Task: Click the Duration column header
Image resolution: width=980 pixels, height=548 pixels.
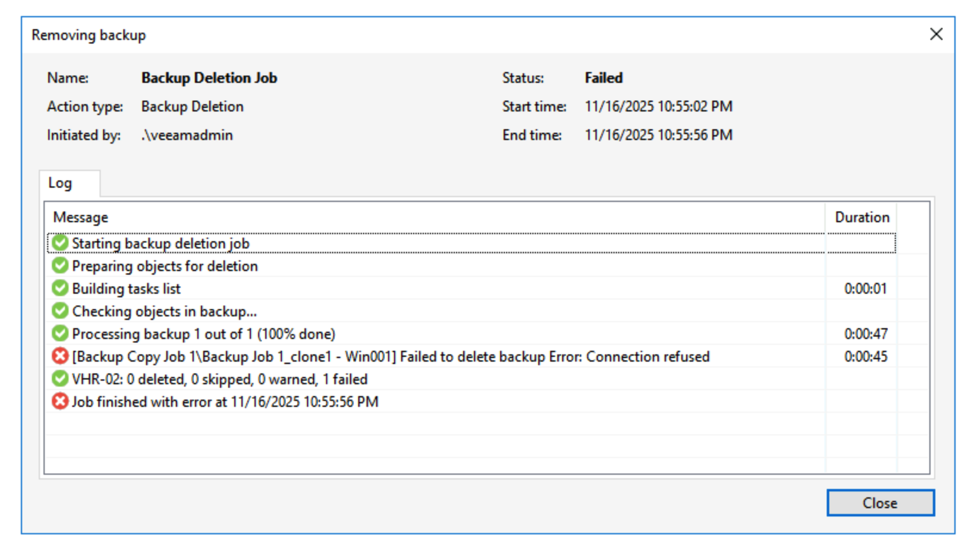Action: click(861, 217)
